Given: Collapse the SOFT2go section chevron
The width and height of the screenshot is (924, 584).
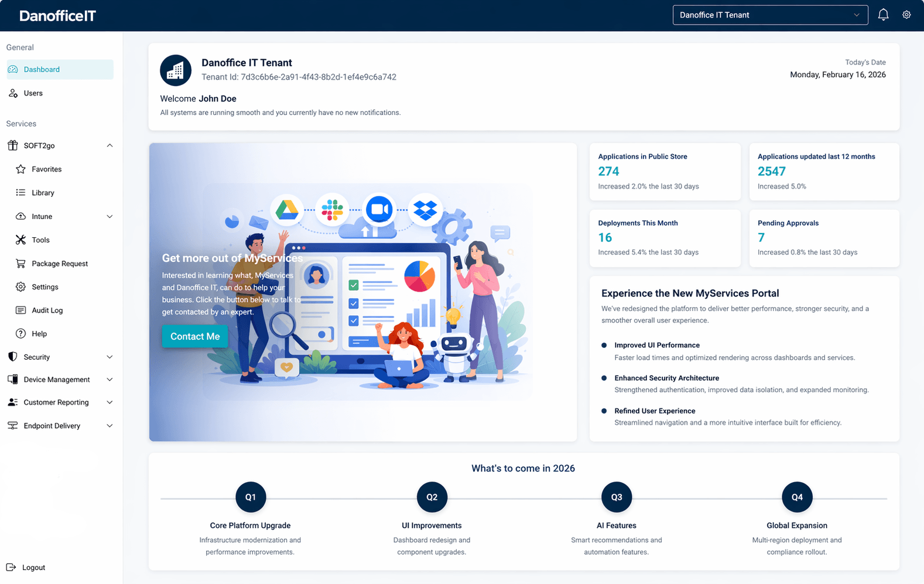Looking at the screenshot, I should coord(109,145).
